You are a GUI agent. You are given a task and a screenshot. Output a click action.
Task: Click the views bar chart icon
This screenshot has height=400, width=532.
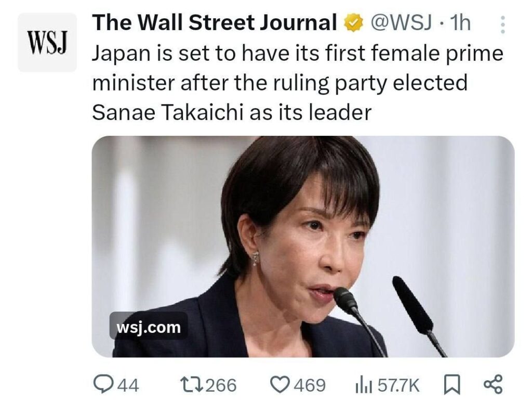[361, 385]
